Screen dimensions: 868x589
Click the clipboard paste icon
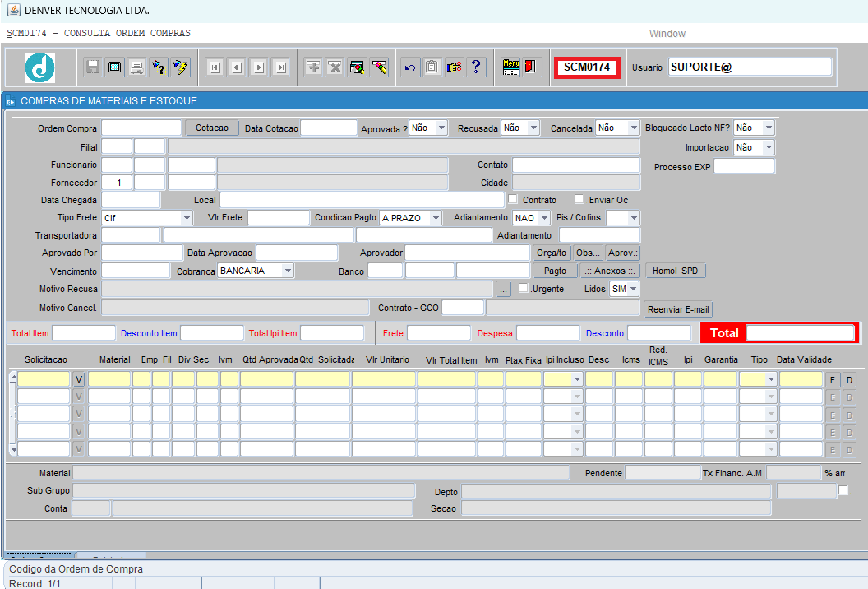point(432,67)
